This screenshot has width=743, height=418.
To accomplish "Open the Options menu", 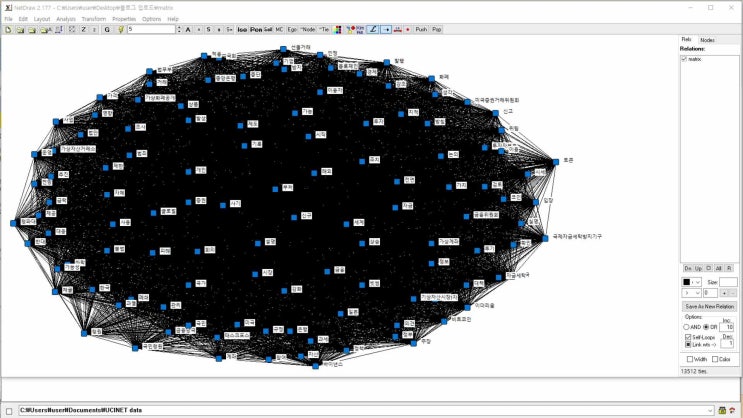I will (152, 19).
